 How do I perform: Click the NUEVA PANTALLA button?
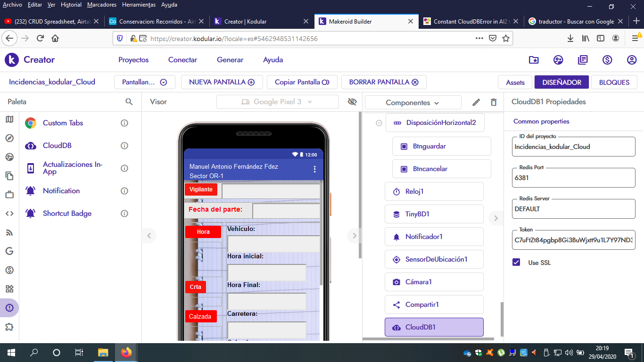pos(222,82)
